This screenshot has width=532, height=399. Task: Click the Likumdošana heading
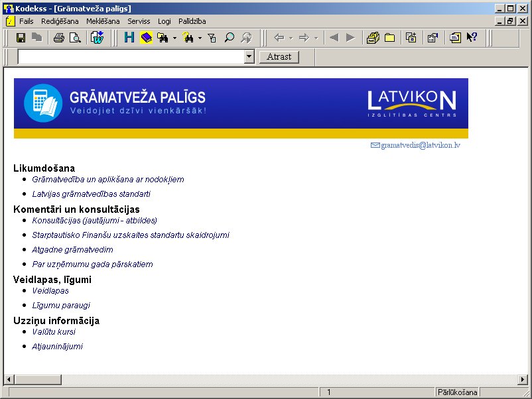click(x=44, y=168)
